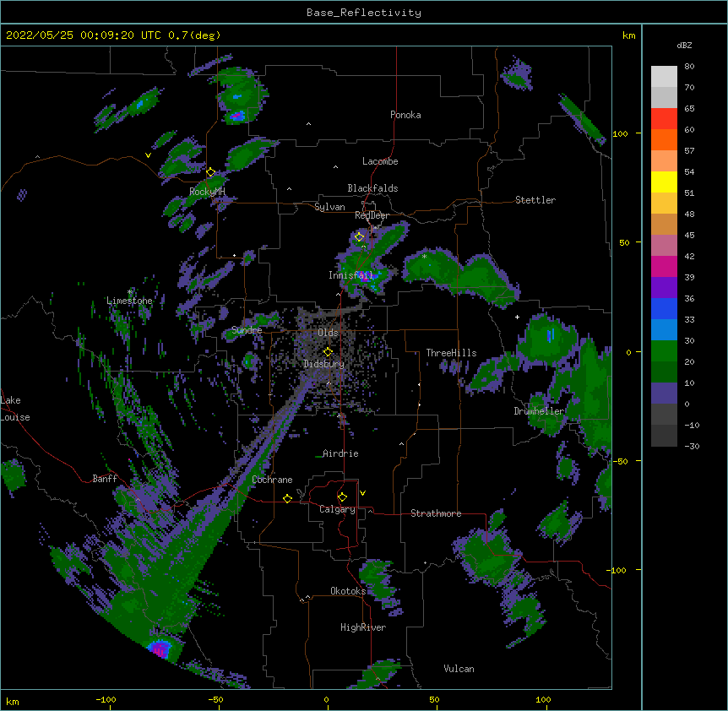Click the ThreeHills label
Image resolution: width=728 pixels, height=711 pixels.
pyautogui.click(x=451, y=353)
